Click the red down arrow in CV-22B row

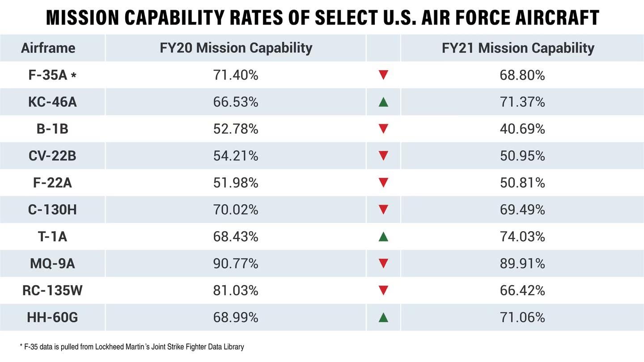click(383, 156)
